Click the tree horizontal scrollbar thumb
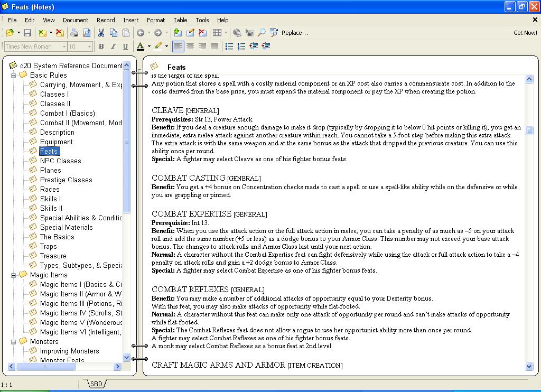 pyautogui.click(x=46, y=366)
